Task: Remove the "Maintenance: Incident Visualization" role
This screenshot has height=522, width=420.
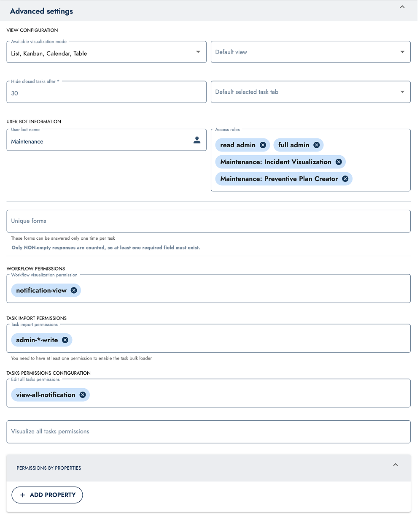Action: [339, 162]
